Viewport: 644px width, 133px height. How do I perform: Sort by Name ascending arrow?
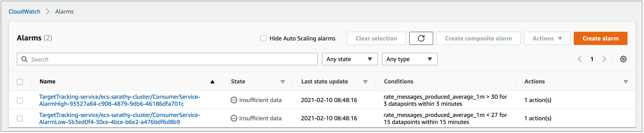click(212, 82)
